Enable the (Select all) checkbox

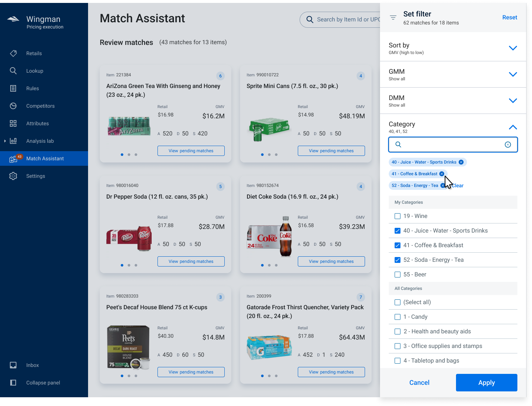point(398,302)
